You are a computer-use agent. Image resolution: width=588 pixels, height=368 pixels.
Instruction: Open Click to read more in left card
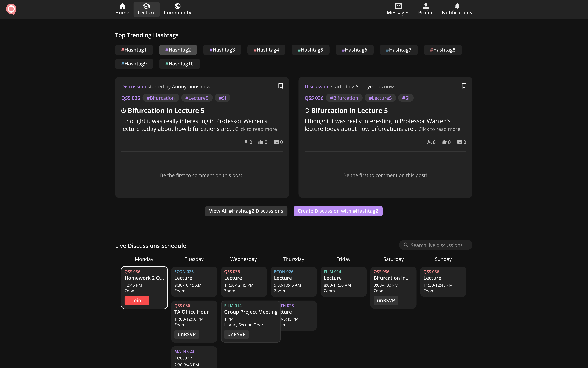coord(256,129)
